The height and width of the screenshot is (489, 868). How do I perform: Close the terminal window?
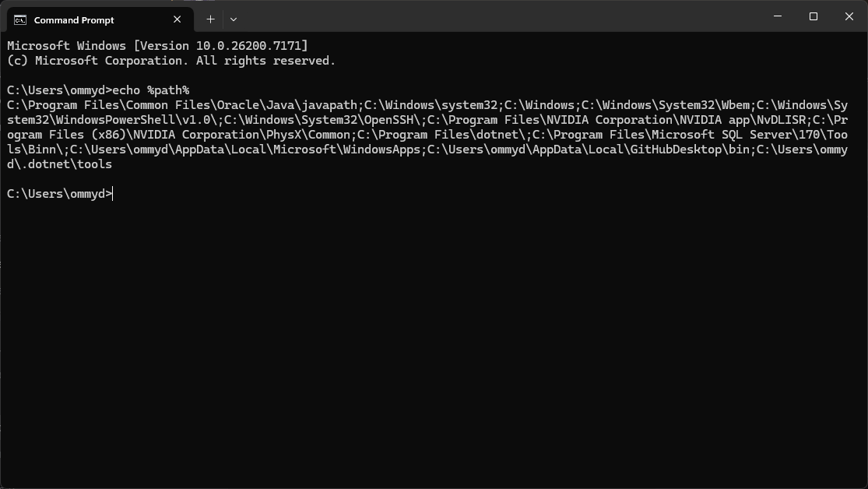[x=849, y=16]
